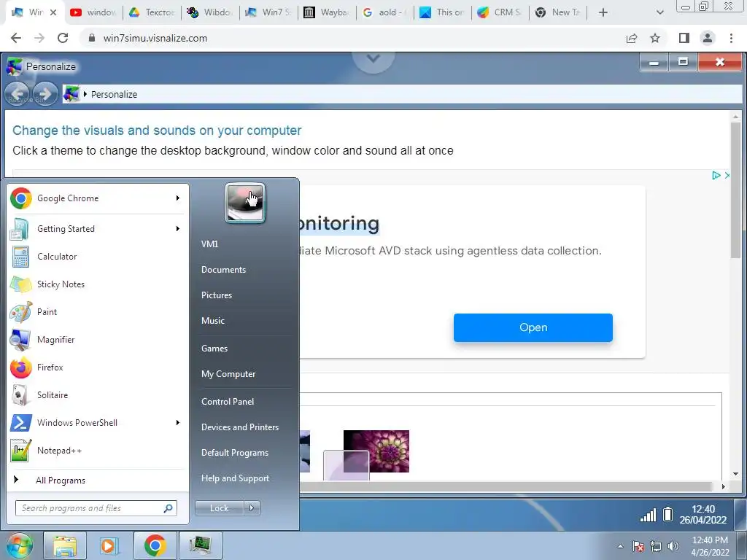
Task: Launch Firefox from the Start menu
Action: [98, 367]
